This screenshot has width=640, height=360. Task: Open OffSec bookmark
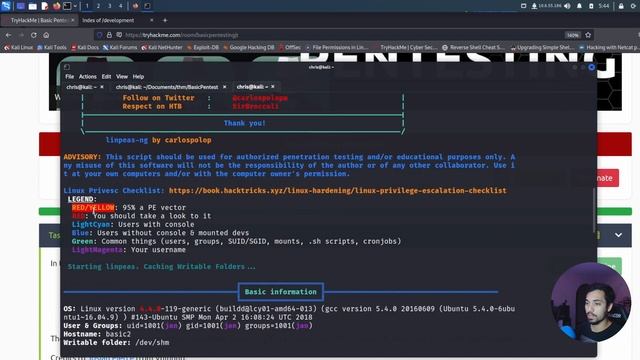pyautogui.click(x=290, y=47)
